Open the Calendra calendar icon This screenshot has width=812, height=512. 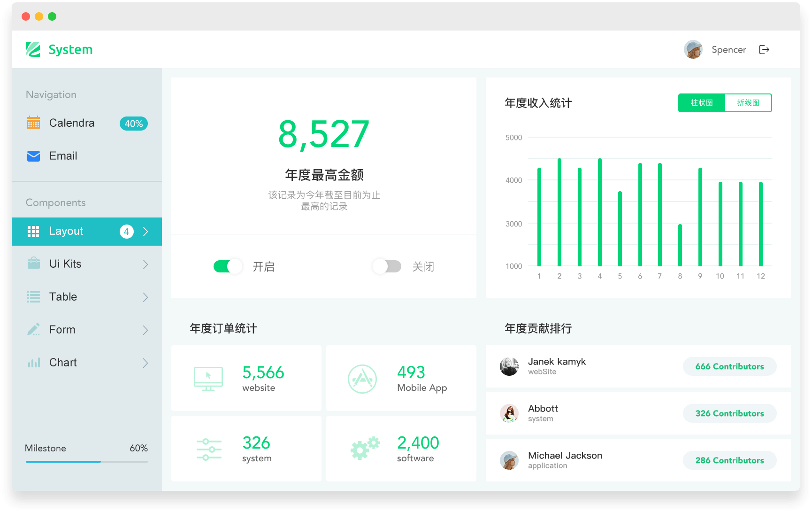pos(33,123)
